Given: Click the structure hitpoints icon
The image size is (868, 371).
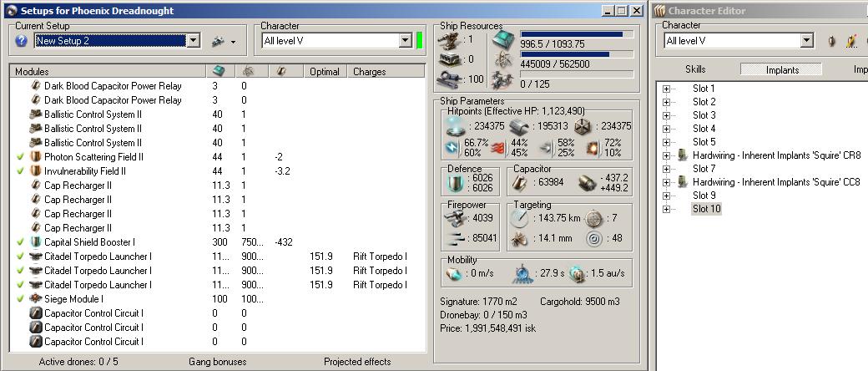Looking at the screenshot, I should click(583, 126).
